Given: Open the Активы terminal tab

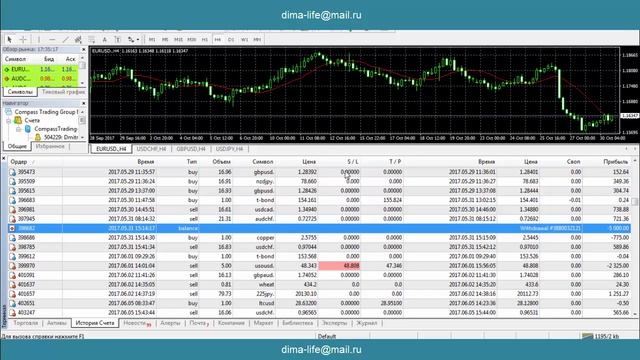Looking at the screenshot, I should click(x=57, y=323).
